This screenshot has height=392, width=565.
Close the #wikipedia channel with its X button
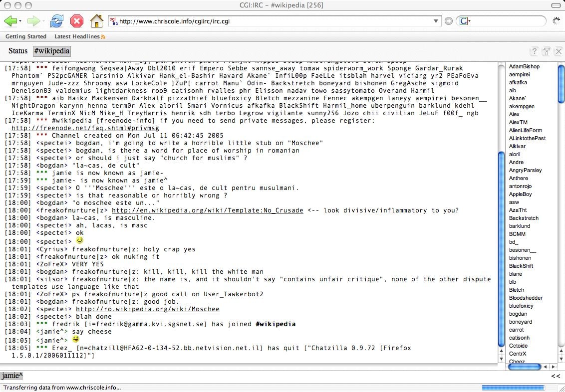(x=559, y=51)
